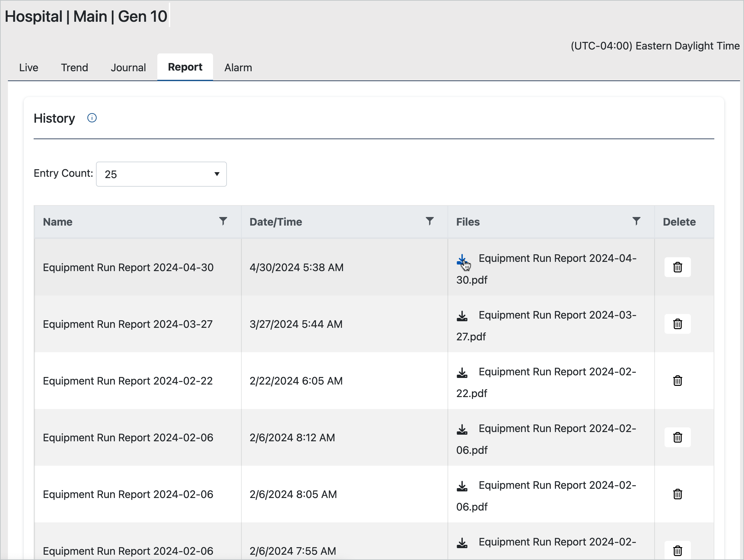The height and width of the screenshot is (560, 744).
Task: Download the 2024-04-30 report PDF
Action: 462,260
